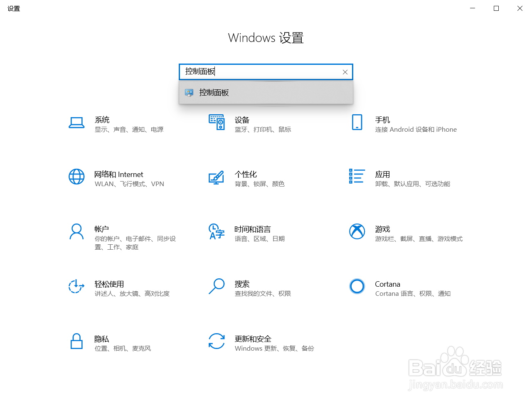
Task: Click the text 连接 Android 设备和 iPhone
Action: [x=416, y=130]
